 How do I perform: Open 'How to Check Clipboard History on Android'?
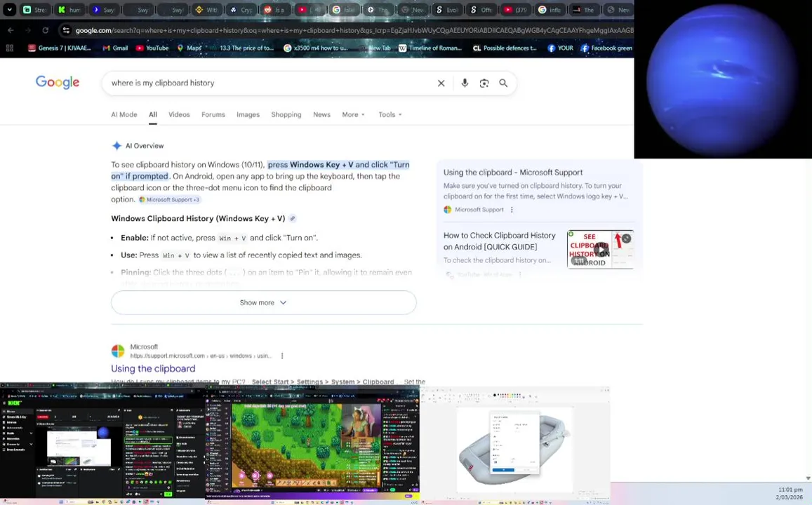(x=499, y=241)
